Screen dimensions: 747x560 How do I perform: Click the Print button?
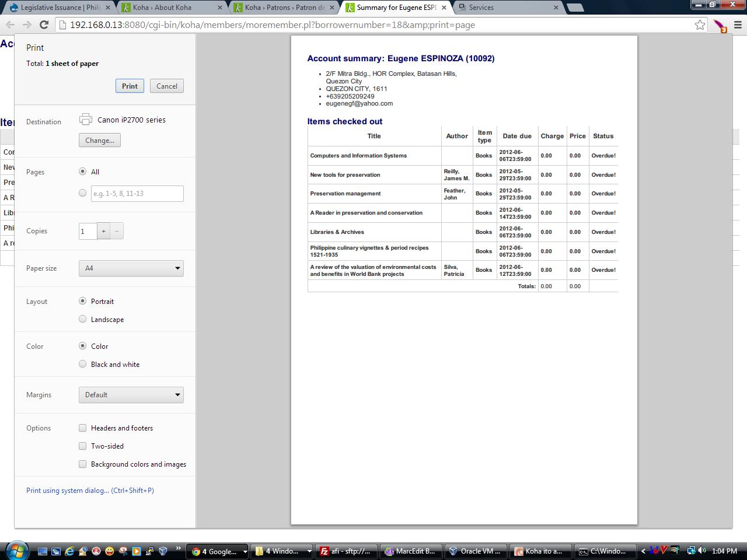pos(130,86)
